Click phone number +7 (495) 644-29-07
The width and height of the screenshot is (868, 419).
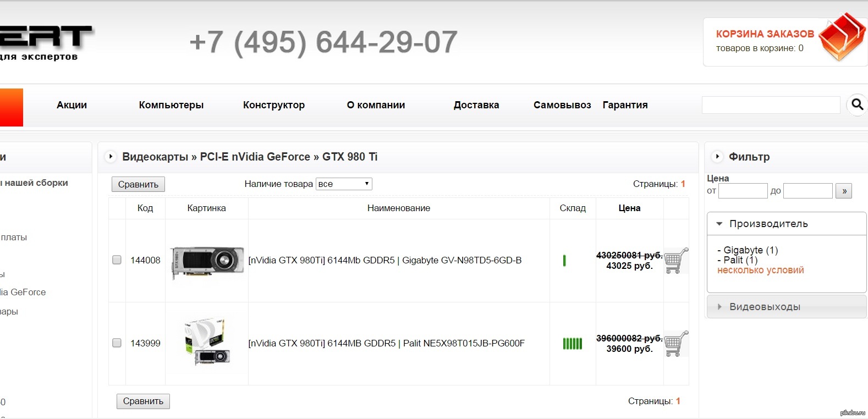pos(323,42)
